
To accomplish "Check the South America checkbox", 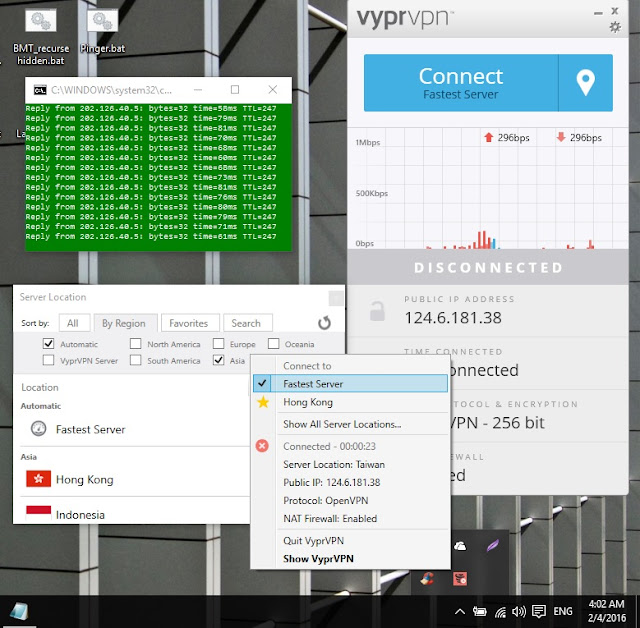I will [x=136, y=360].
